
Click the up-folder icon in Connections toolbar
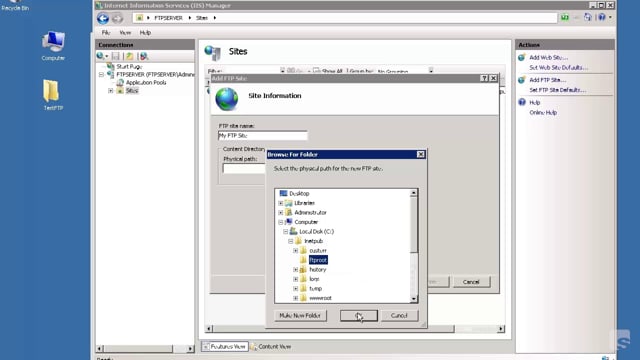[x=129, y=56]
